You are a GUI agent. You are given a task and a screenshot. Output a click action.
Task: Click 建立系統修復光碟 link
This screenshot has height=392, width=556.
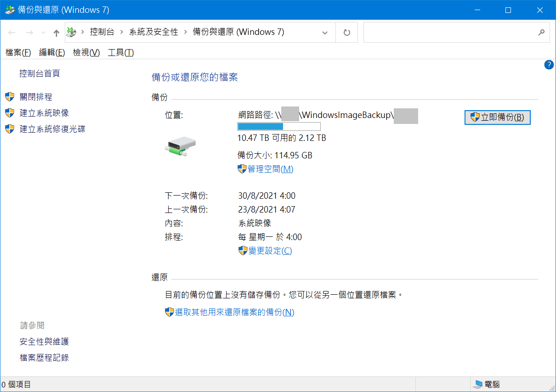(52, 129)
